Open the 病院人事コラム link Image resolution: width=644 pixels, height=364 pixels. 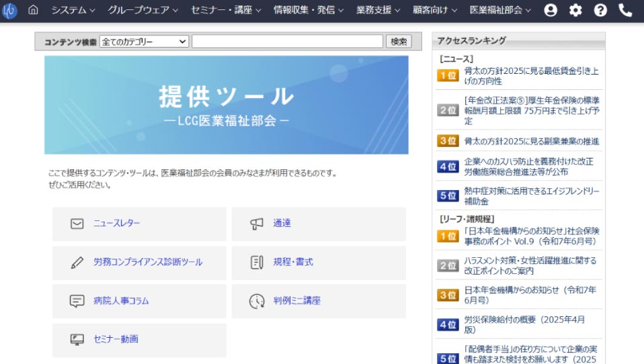[121, 301]
